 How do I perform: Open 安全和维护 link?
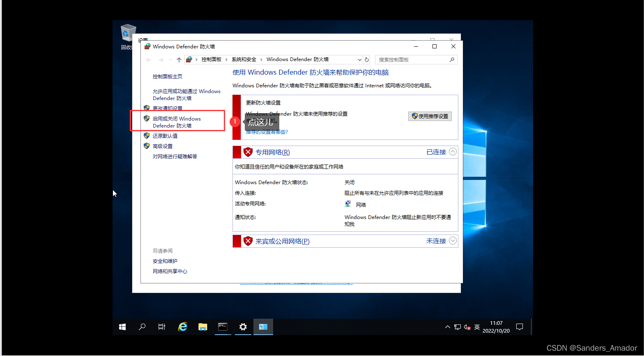[165, 261]
